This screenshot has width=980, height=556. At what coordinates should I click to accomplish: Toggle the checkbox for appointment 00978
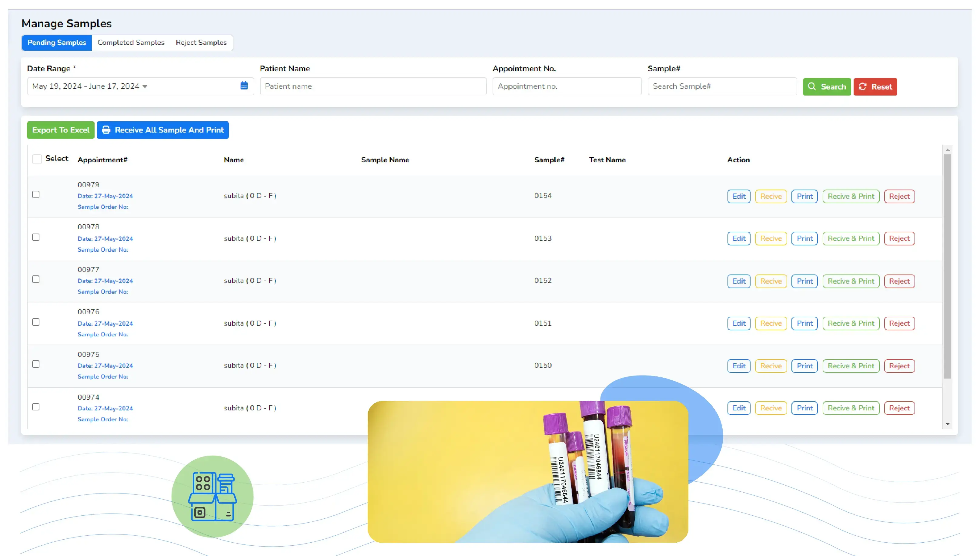(x=36, y=237)
